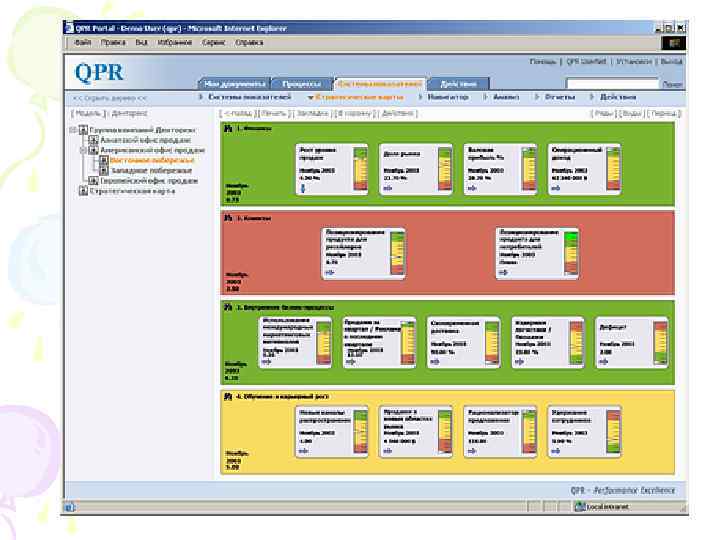Click the Local intranet status bar zone

click(x=602, y=507)
